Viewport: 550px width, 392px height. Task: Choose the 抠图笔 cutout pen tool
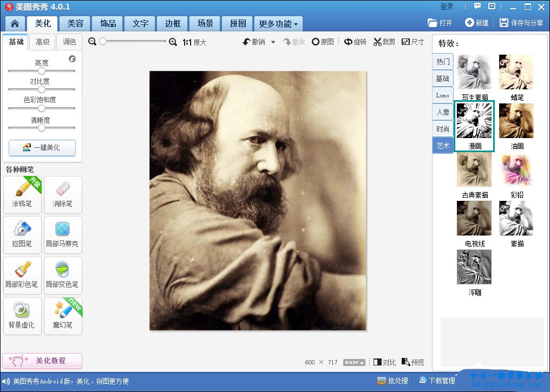tap(22, 234)
